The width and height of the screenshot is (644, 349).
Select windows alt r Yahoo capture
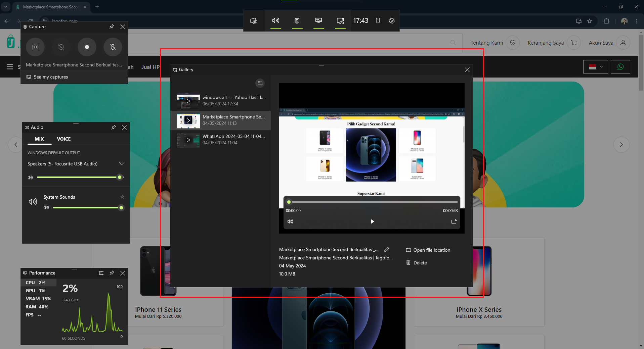[221, 101]
